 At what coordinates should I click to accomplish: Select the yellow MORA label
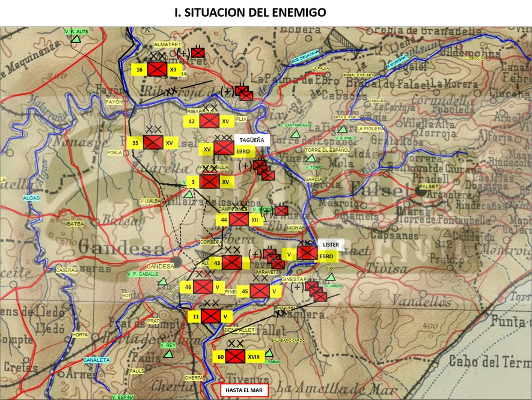pyautogui.click(x=295, y=228)
